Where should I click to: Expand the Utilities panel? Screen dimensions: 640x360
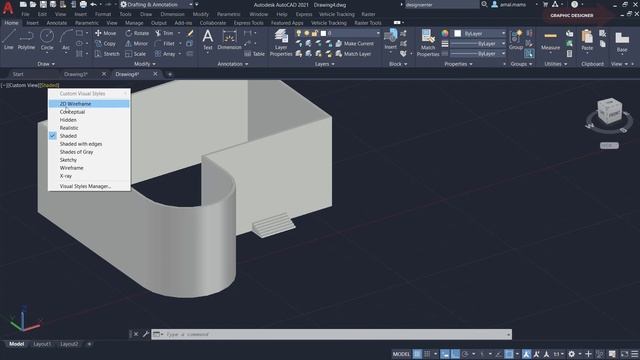556,64
